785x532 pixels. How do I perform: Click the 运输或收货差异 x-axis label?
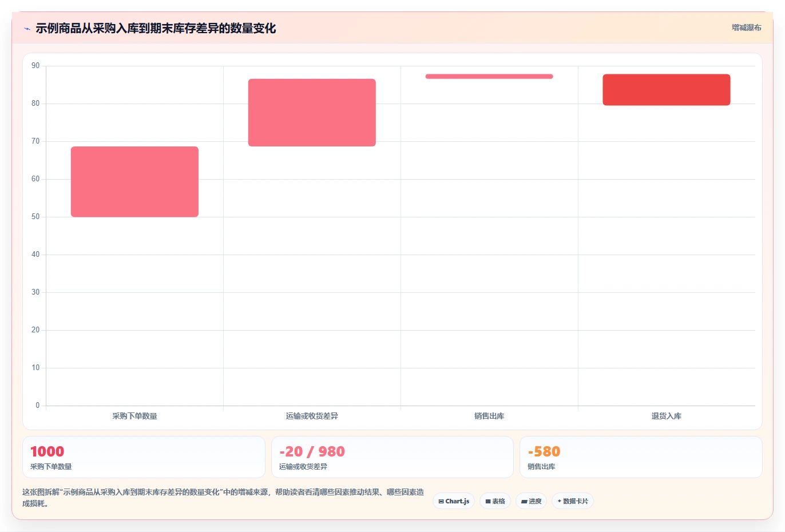click(x=312, y=416)
